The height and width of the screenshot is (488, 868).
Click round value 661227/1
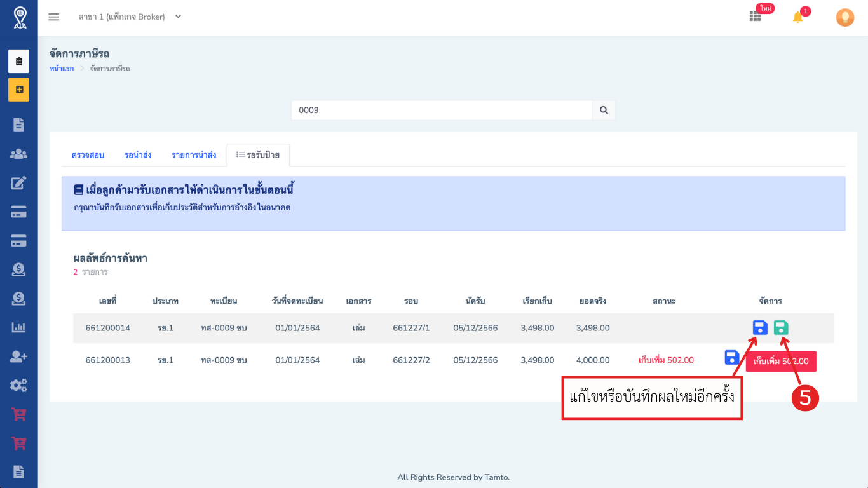(411, 328)
